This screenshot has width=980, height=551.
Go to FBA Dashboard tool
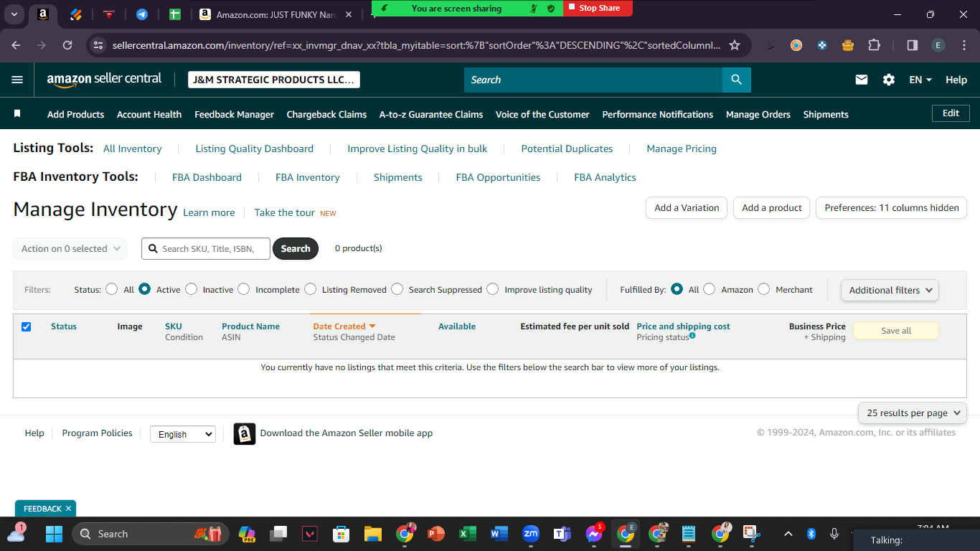(x=207, y=177)
